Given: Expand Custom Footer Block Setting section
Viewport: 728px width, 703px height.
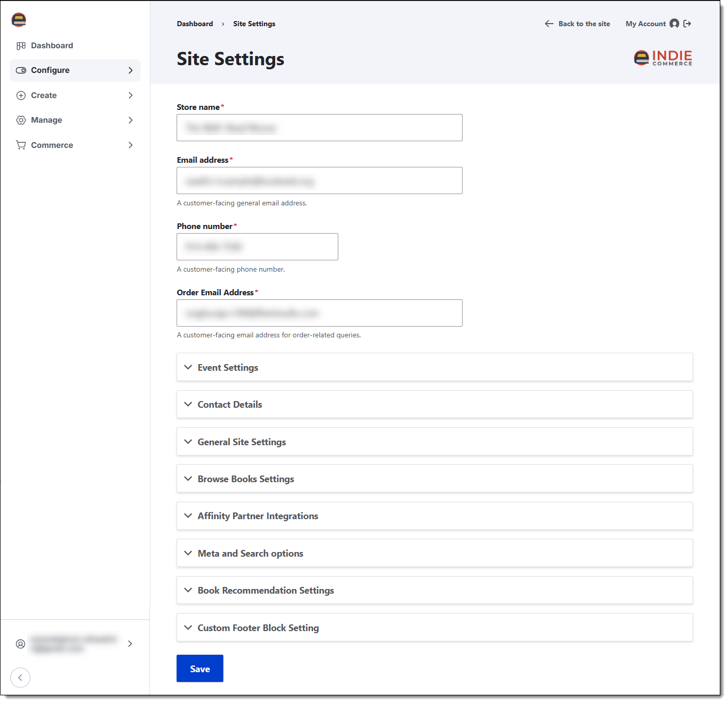Looking at the screenshot, I should (434, 628).
